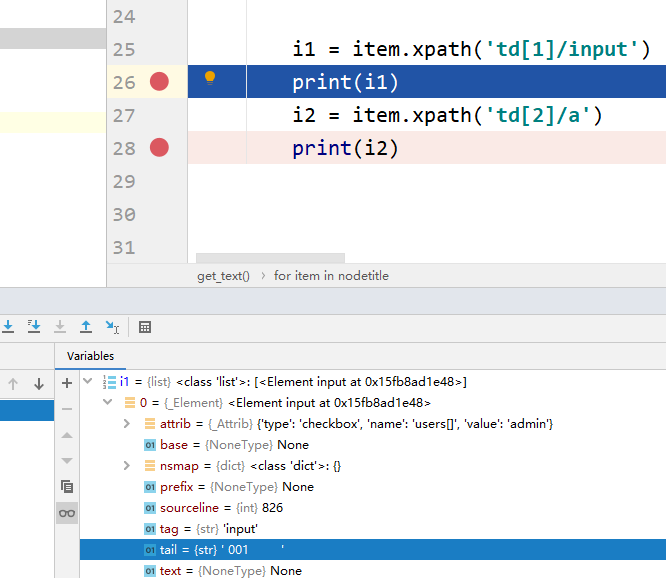Disable the red breakpoint on line 28

[x=159, y=148]
